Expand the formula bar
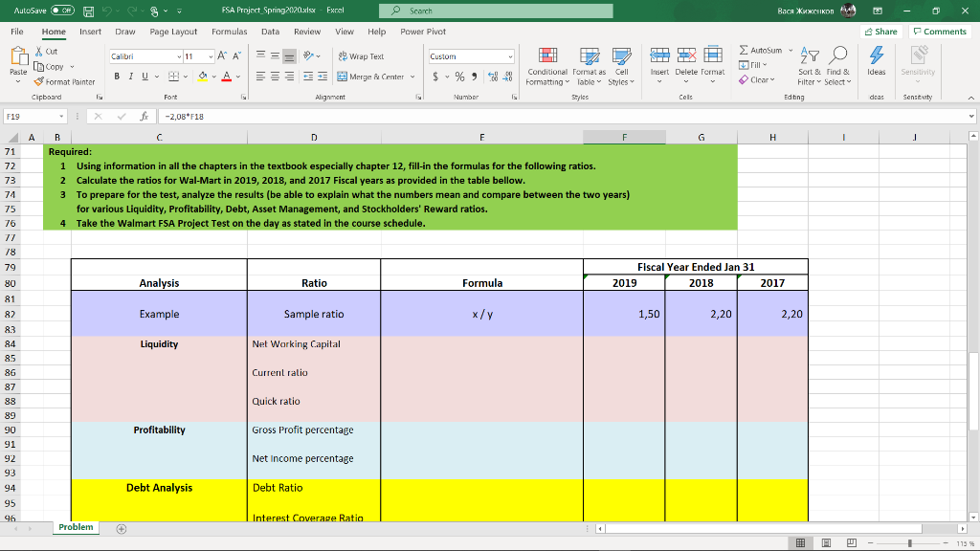Image resolution: width=980 pixels, height=551 pixels. [x=971, y=116]
